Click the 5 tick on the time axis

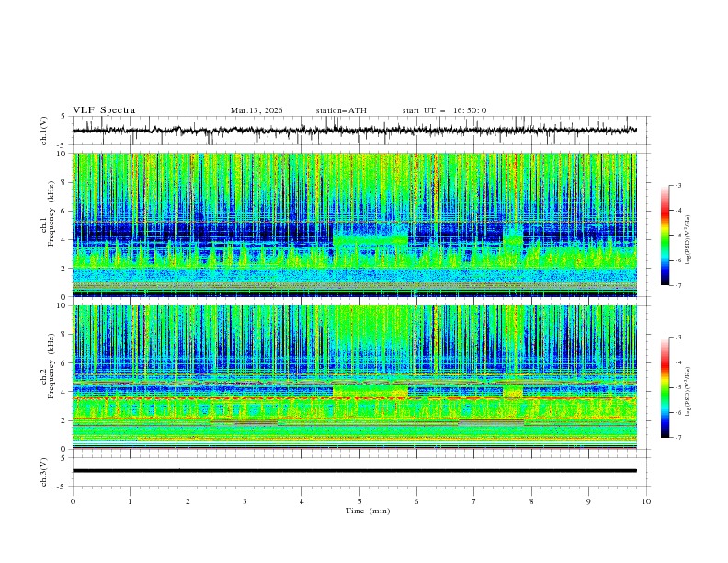[x=359, y=501]
